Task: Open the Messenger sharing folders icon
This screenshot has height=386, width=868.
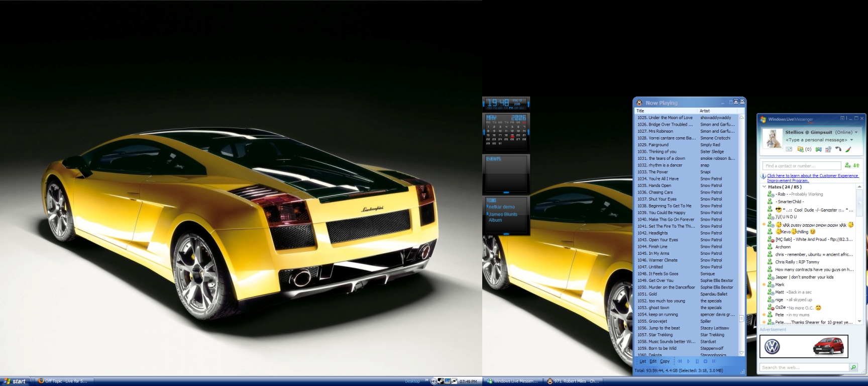Action: click(800, 149)
